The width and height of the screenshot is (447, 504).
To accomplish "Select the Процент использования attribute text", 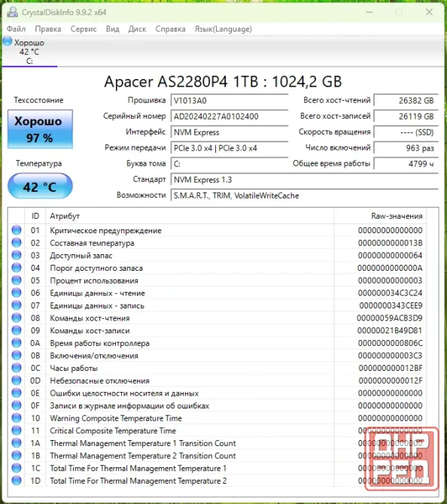I will [x=94, y=281].
